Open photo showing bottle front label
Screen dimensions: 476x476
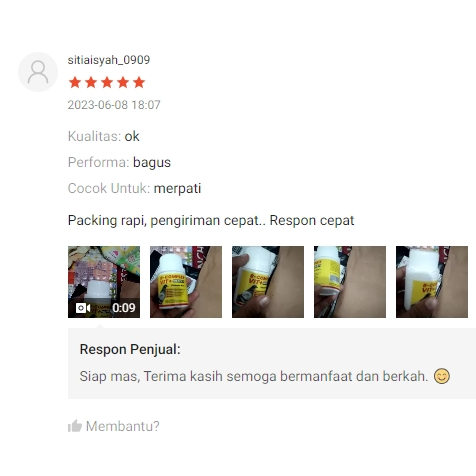click(x=186, y=282)
